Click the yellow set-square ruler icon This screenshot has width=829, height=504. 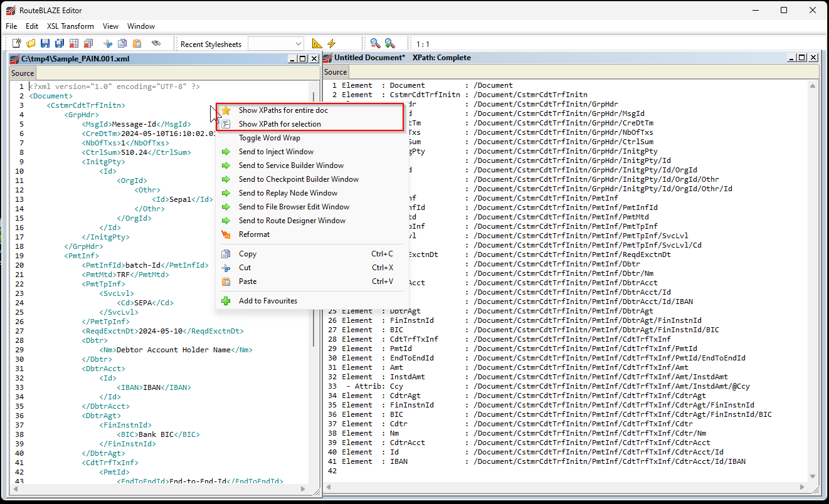click(x=317, y=43)
